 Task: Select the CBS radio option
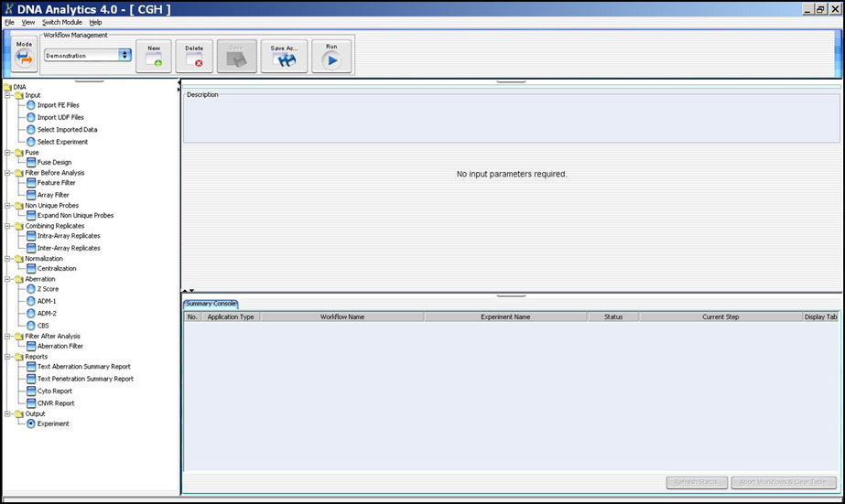(31, 326)
